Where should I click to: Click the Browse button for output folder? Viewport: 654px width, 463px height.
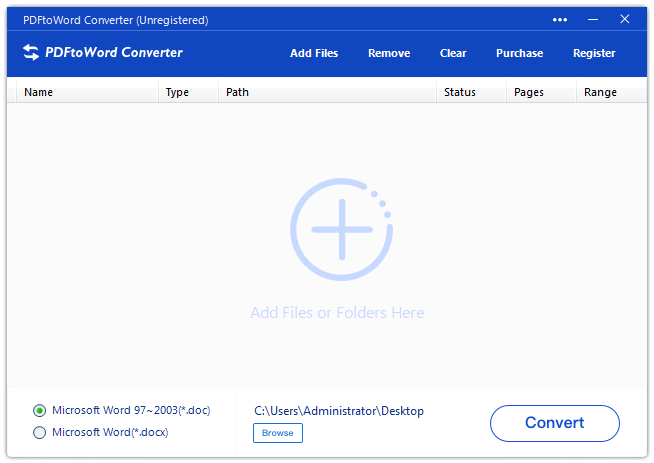(278, 433)
